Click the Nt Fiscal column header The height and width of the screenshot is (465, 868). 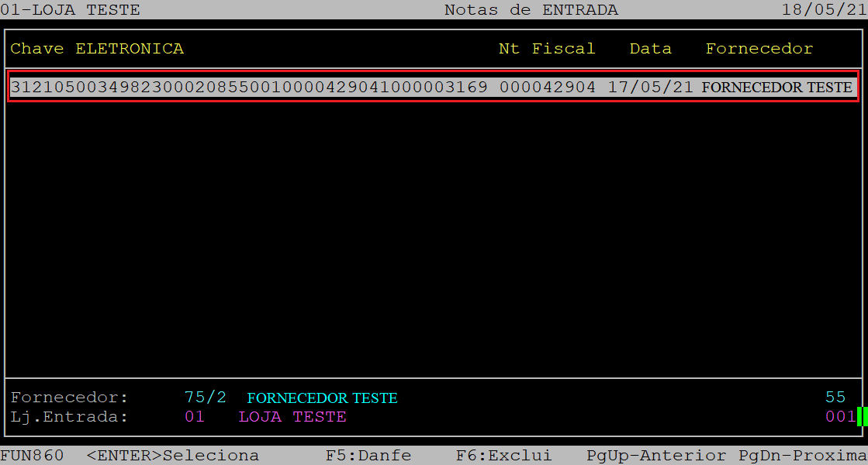[546, 49]
